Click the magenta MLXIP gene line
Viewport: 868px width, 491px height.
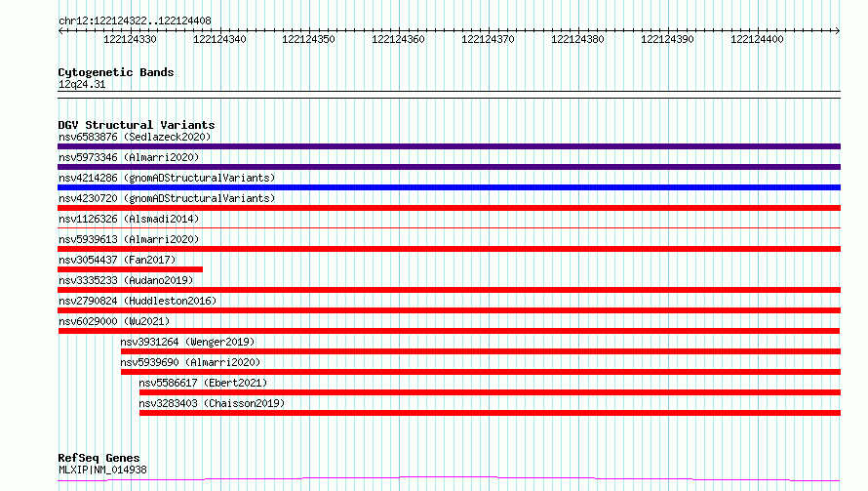click(x=449, y=478)
